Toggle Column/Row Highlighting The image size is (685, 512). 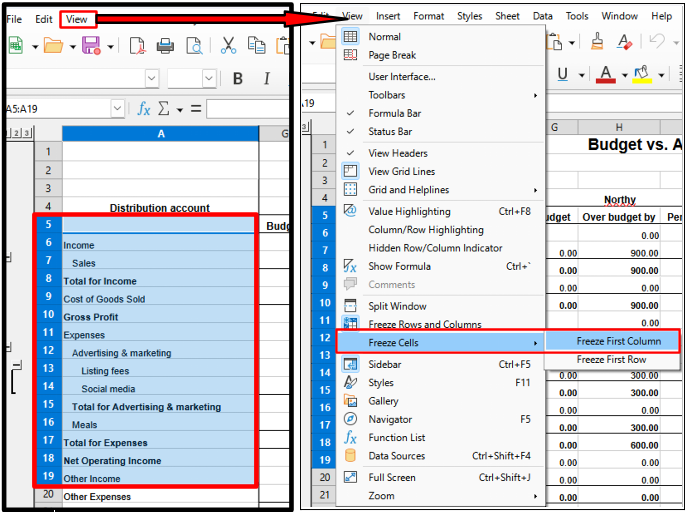[x=440, y=230]
